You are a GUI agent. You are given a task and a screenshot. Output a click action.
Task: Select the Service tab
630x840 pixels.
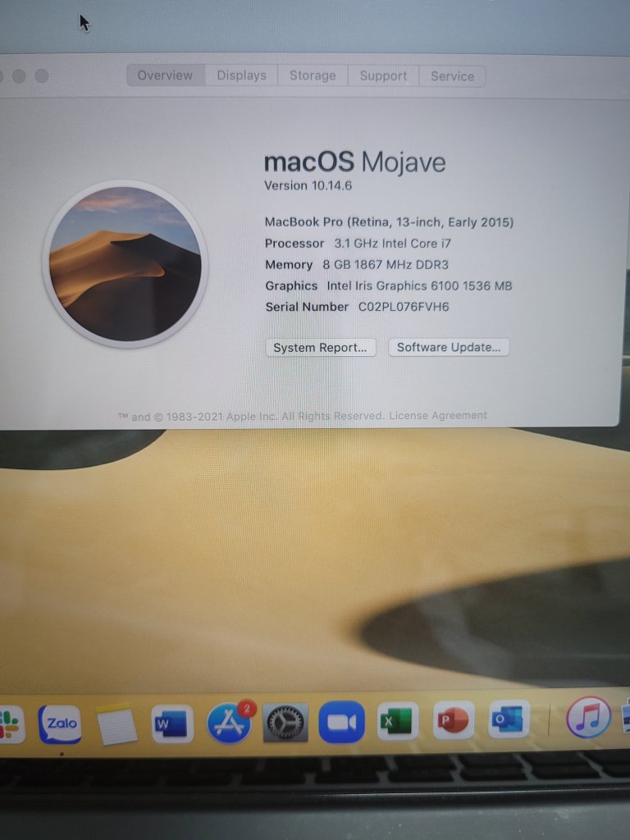pos(453,76)
